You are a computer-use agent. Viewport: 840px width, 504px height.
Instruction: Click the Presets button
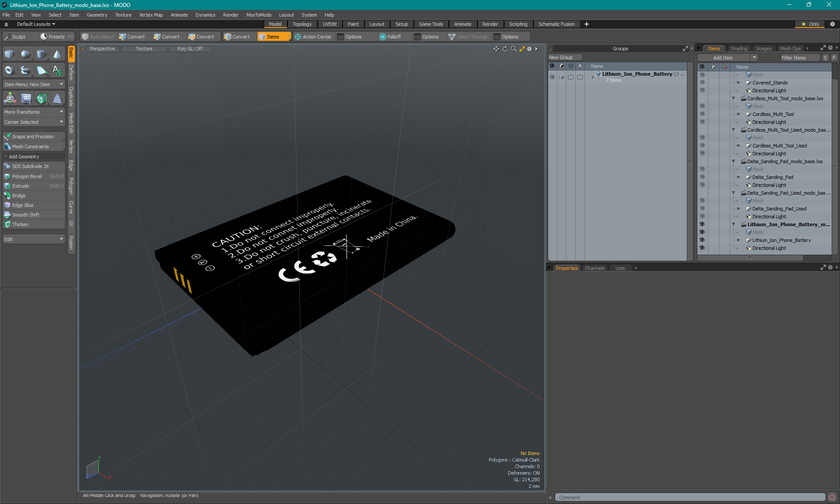click(x=56, y=37)
